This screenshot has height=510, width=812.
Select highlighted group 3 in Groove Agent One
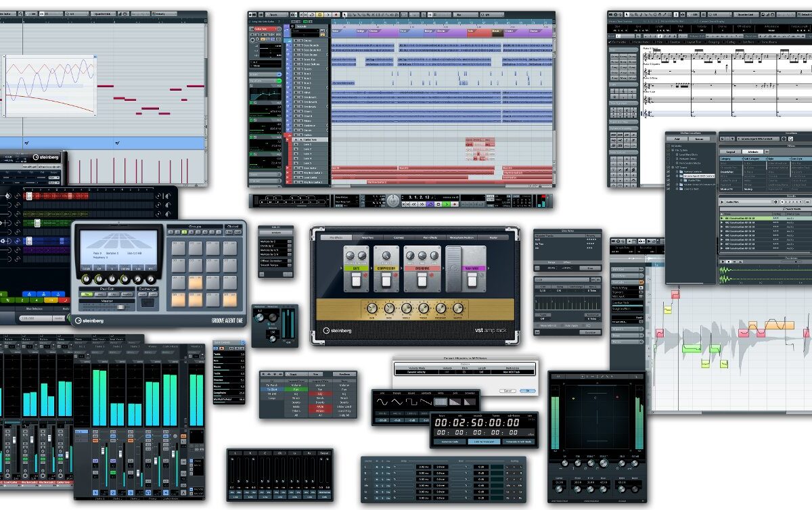(x=184, y=232)
